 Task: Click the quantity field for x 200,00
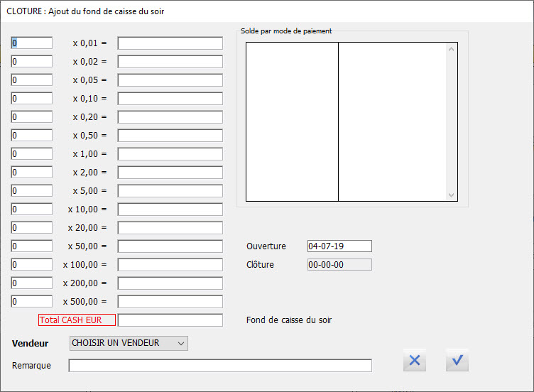(x=32, y=283)
